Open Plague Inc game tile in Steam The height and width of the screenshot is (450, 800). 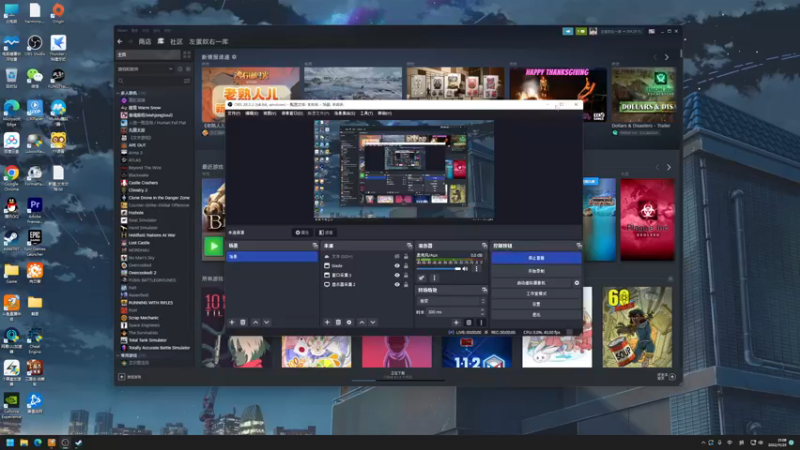point(647,219)
